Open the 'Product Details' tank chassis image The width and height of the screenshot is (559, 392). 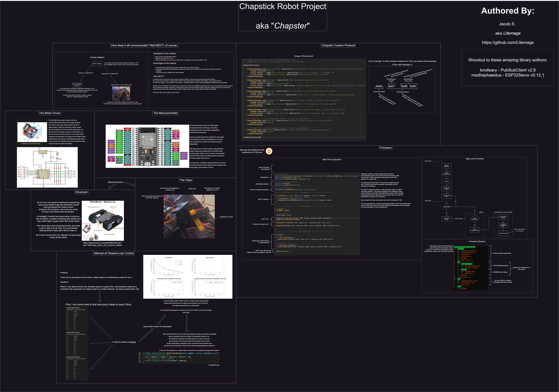point(103,221)
